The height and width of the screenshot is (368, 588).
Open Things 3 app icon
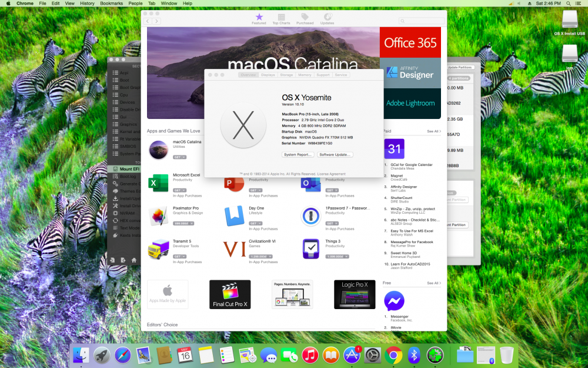pyautogui.click(x=310, y=249)
